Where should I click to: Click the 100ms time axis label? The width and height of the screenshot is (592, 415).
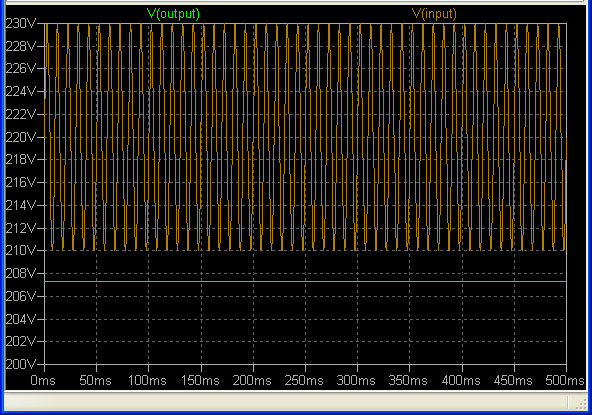(147, 380)
